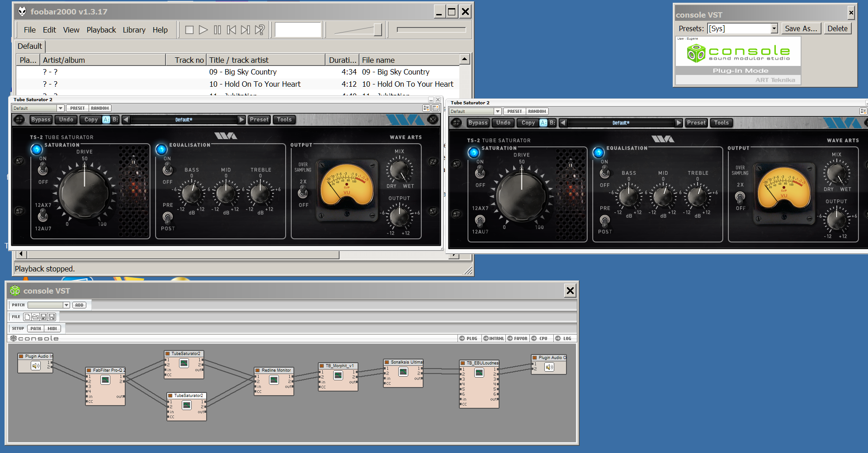Screen dimensions: 868x453
Task: Toggle Saturation power button in left Tube Saturator
Action: (36, 149)
